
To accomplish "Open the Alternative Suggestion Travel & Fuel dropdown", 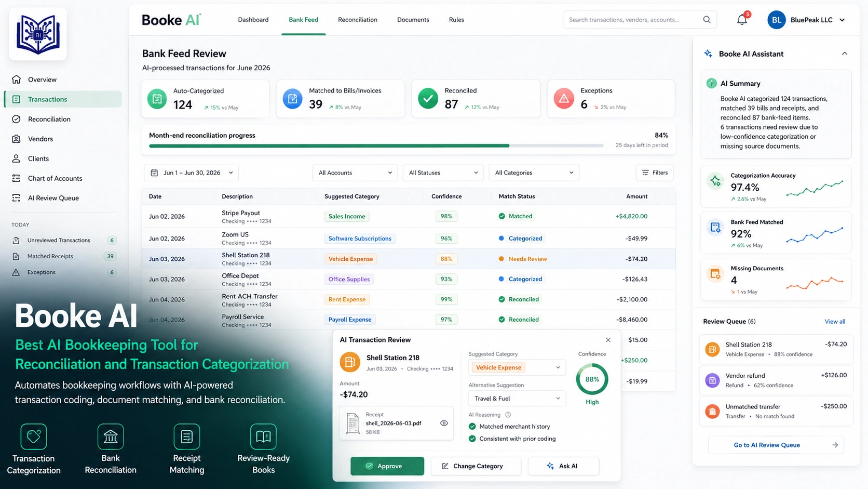I will click(x=517, y=399).
